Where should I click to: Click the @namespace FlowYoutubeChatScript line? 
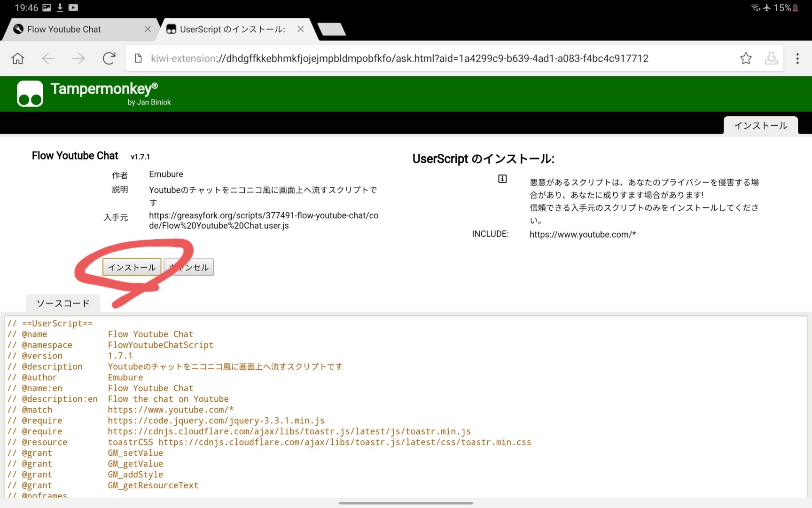[110, 345]
